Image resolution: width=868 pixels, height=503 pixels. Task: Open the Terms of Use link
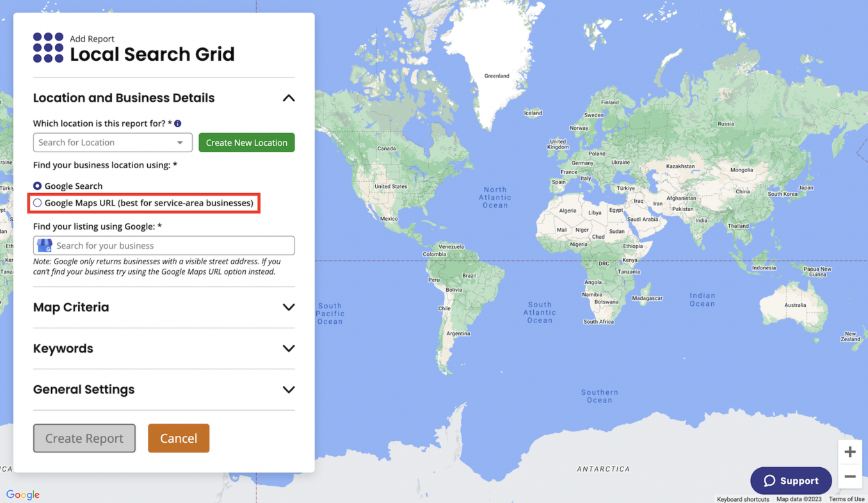[846, 499]
